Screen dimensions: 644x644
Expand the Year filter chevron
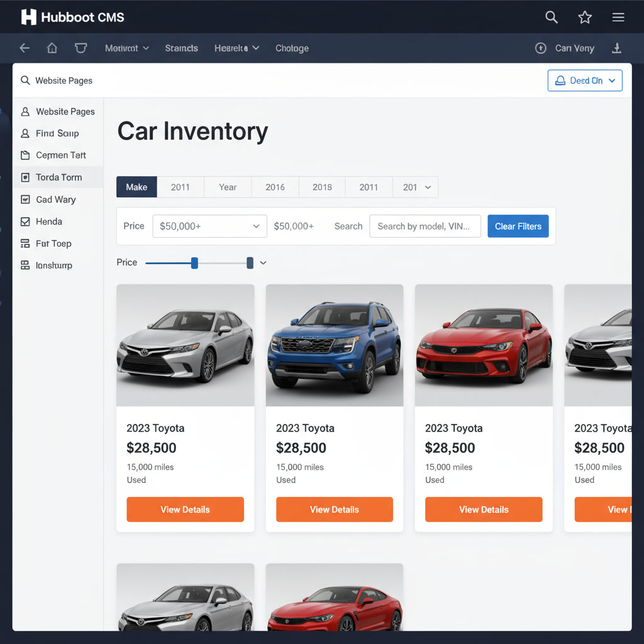(428, 187)
